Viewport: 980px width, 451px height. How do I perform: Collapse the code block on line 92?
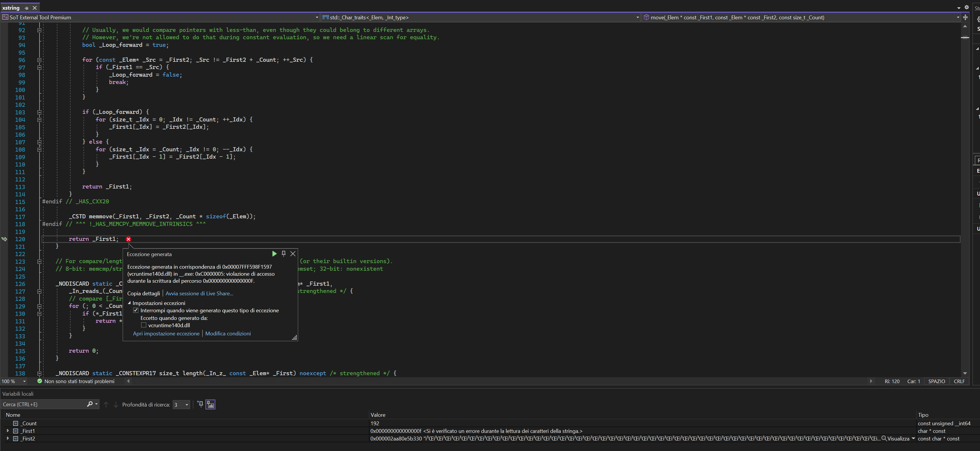(x=39, y=30)
